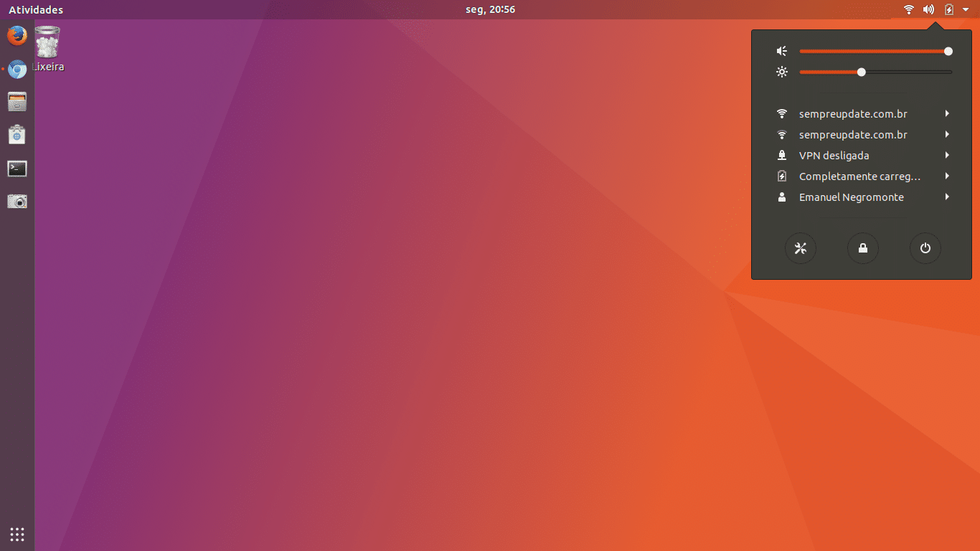
Task: Expand the VPN desligada submenu
Action: click(x=863, y=156)
